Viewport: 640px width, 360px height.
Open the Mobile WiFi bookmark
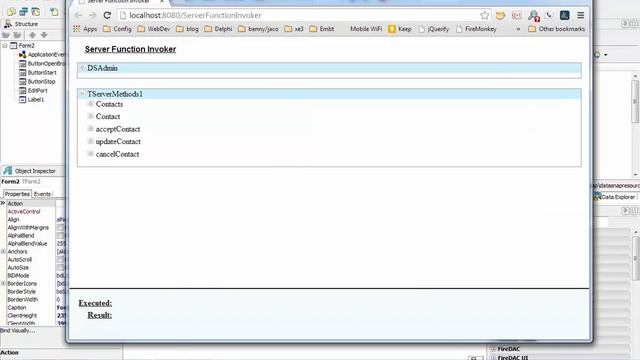click(x=366, y=29)
